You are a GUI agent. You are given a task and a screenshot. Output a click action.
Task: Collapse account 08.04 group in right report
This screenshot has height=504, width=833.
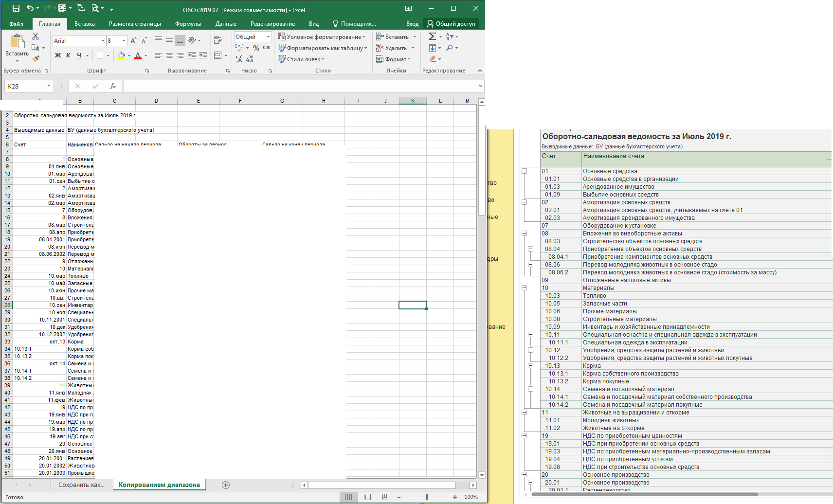pos(531,249)
